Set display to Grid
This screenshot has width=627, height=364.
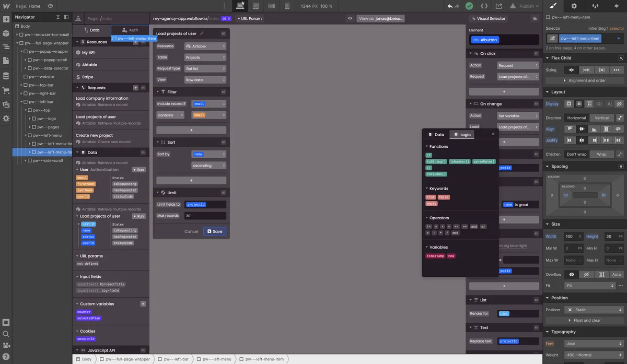pyautogui.click(x=589, y=104)
